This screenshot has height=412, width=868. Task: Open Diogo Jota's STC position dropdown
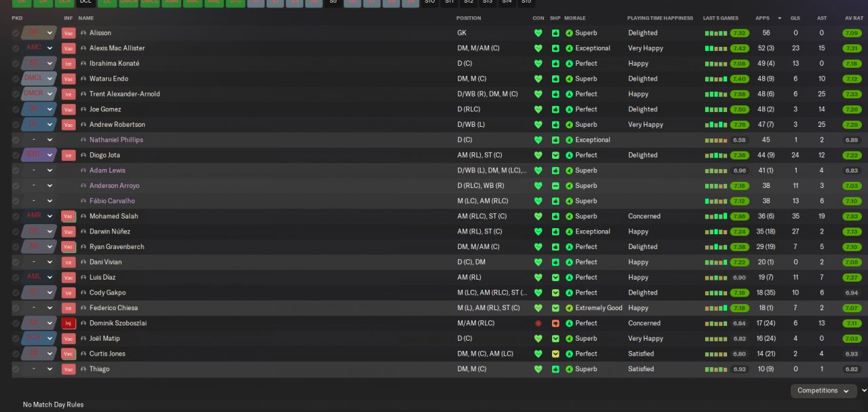[39, 155]
